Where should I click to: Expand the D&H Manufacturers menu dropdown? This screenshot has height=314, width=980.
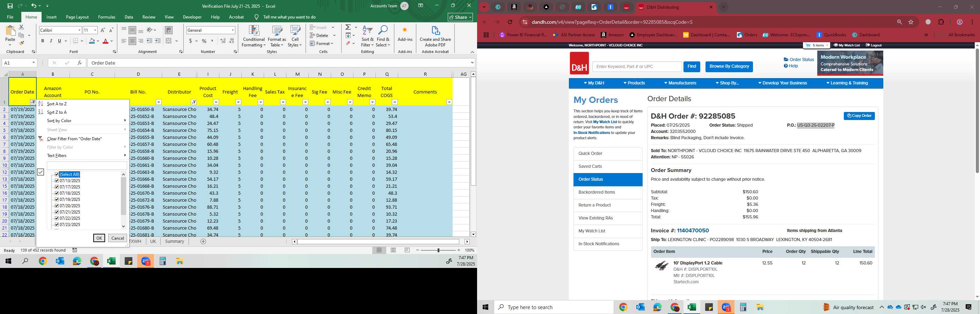point(680,83)
